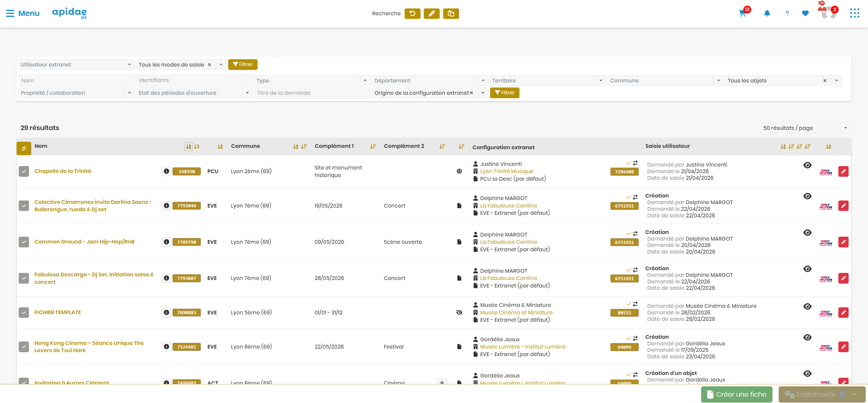Edit the FICHIER TEMPLATE row with the red pencil
The image size is (868, 403).
coord(843,312)
